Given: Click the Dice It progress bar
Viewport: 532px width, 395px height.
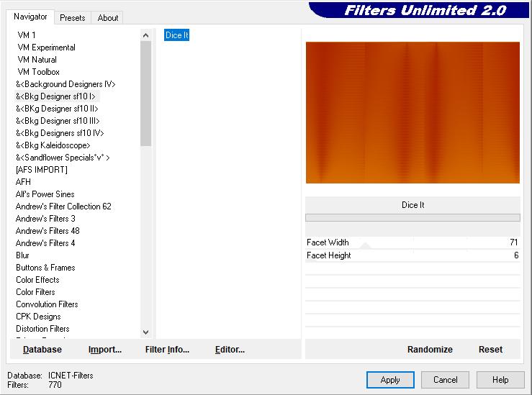Looking at the screenshot, I should coord(412,218).
